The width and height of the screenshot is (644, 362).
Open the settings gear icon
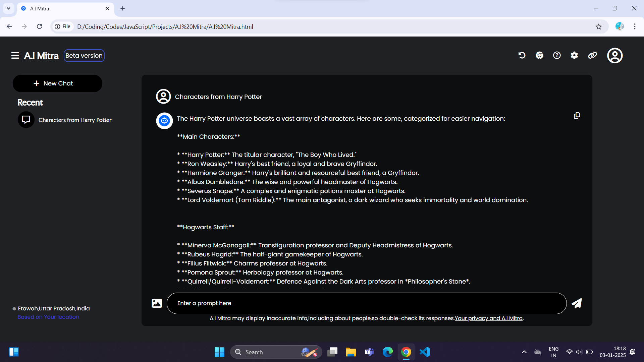point(574,55)
